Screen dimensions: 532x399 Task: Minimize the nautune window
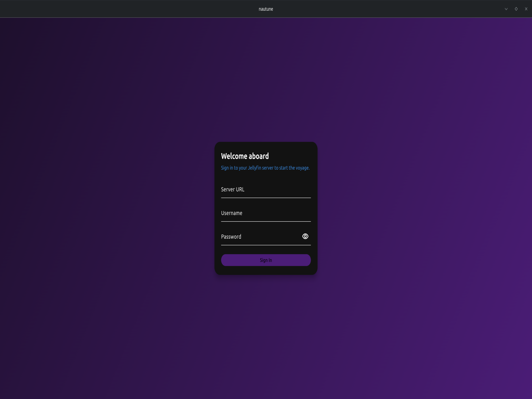click(x=506, y=9)
